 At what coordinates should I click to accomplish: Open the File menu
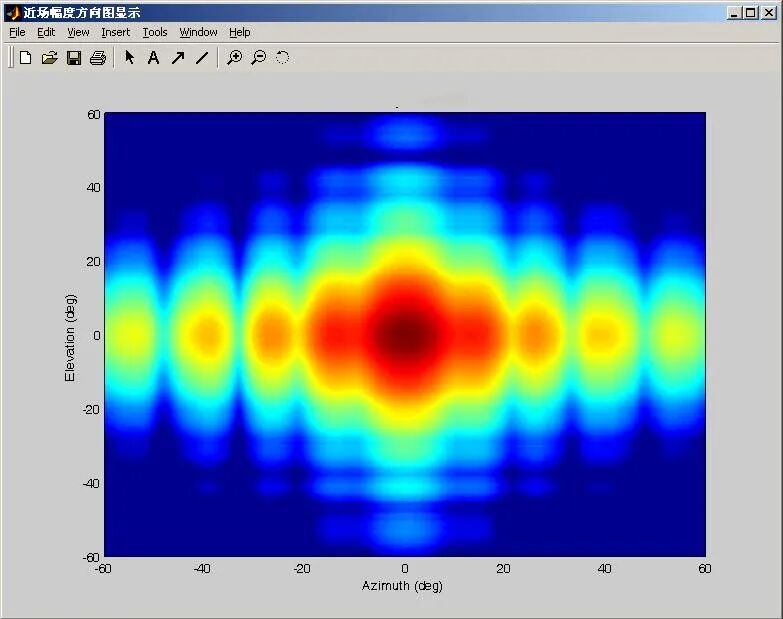pos(17,32)
